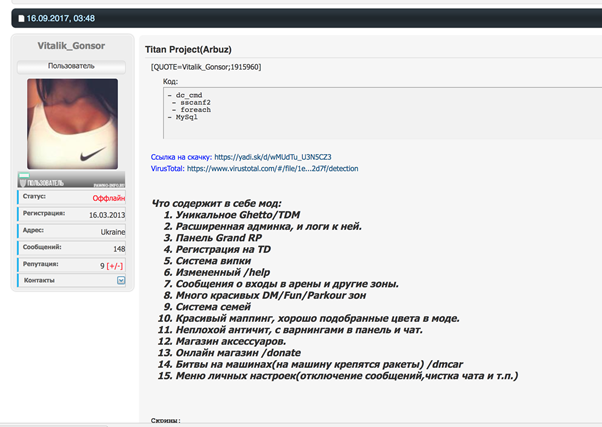The width and height of the screenshot is (602, 427).
Task: Click list item 'Измененный /help'
Action: point(223,273)
